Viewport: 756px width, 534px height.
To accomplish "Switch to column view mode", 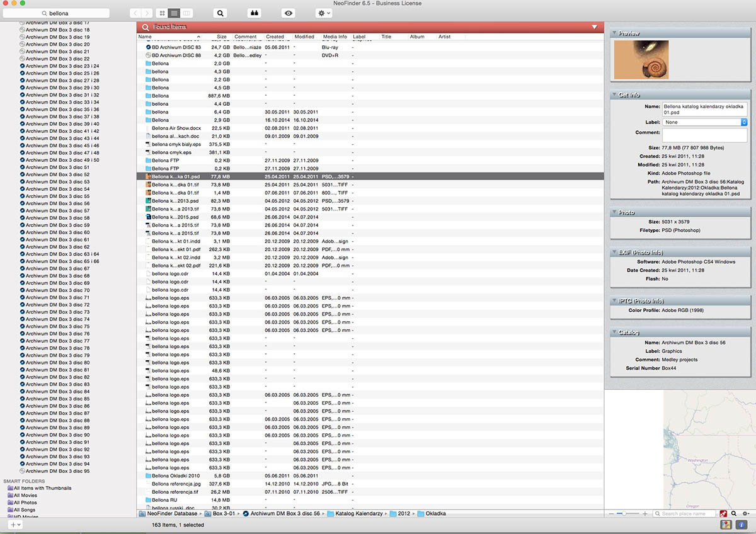I will [187, 13].
